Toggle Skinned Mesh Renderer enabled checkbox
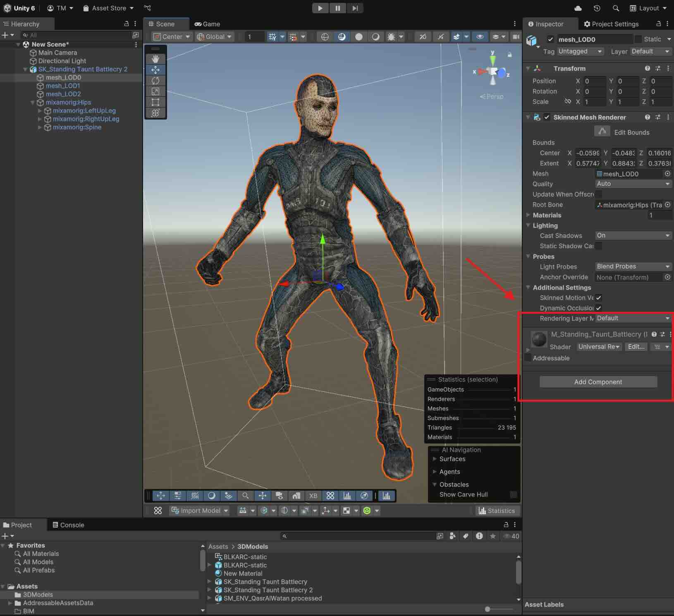 click(547, 117)
